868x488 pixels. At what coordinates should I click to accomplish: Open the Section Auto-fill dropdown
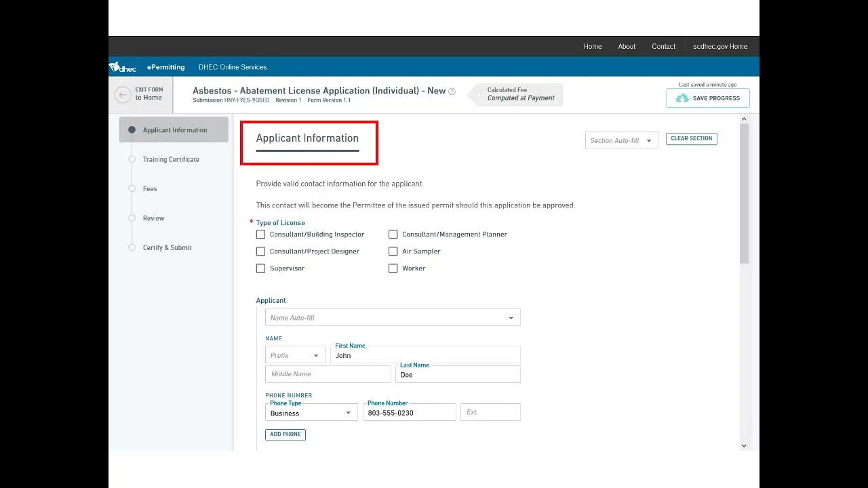click(x=622, y=140)
